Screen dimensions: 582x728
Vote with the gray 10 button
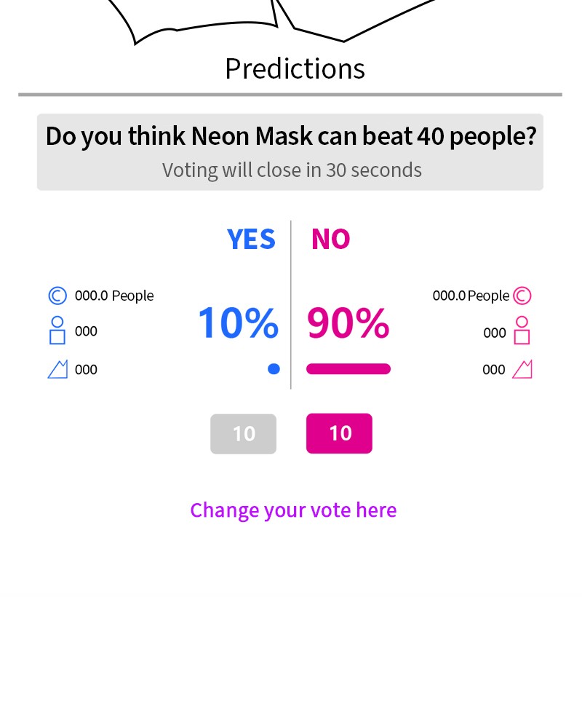point(243,434)
